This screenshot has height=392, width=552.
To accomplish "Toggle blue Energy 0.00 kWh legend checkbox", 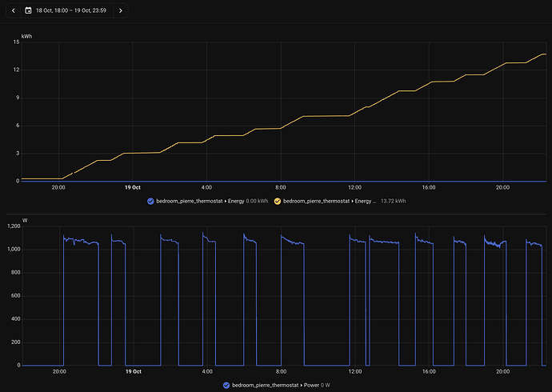I will click(150, 202).
